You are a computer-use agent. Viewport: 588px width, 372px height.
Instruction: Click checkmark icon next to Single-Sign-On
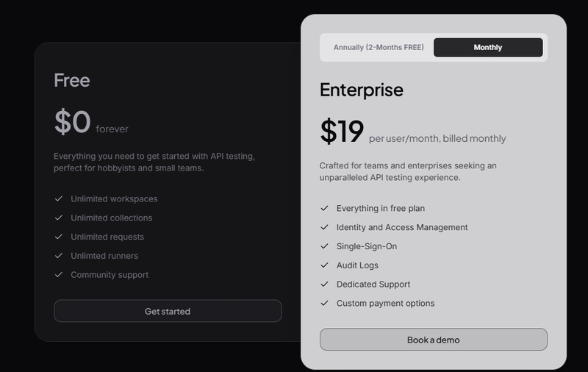[324, 246]
